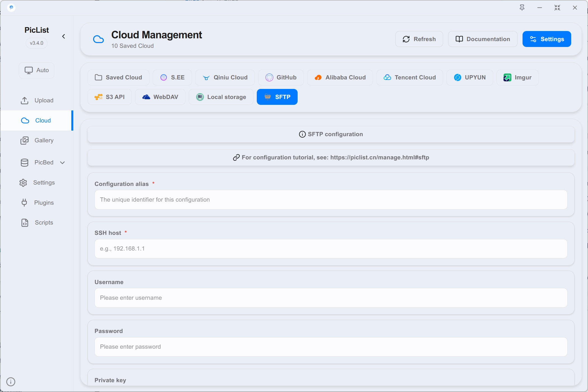Viewport: 588px width, 392px height.
Task: Open the about info icon at the bottom left
Action: coord(11,382)
